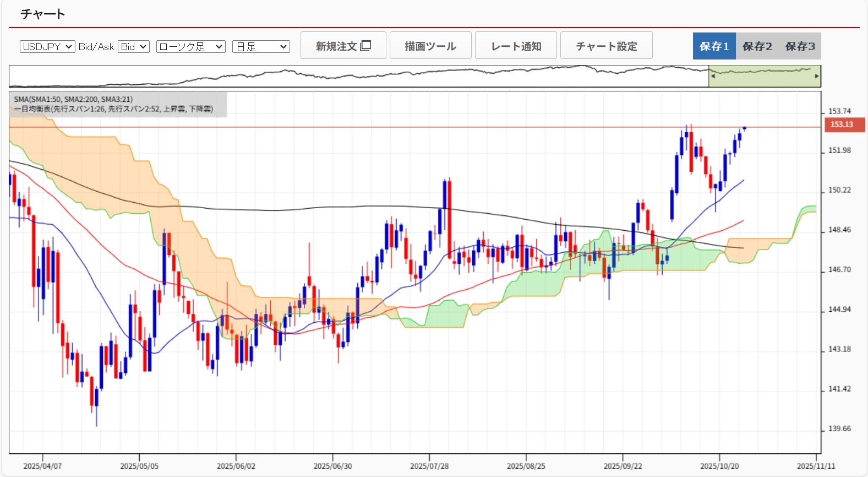Click the SMA indicator legend text
Screen dimensions: 868x477
73,99
